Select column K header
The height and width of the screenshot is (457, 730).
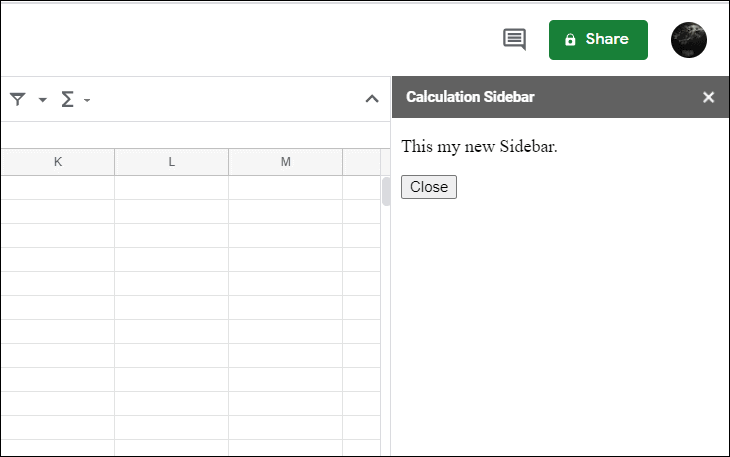click(x=57, y=162)
